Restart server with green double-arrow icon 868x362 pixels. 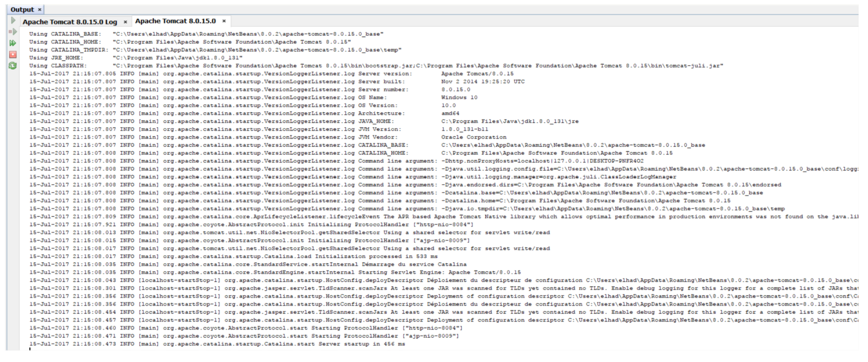13,43
